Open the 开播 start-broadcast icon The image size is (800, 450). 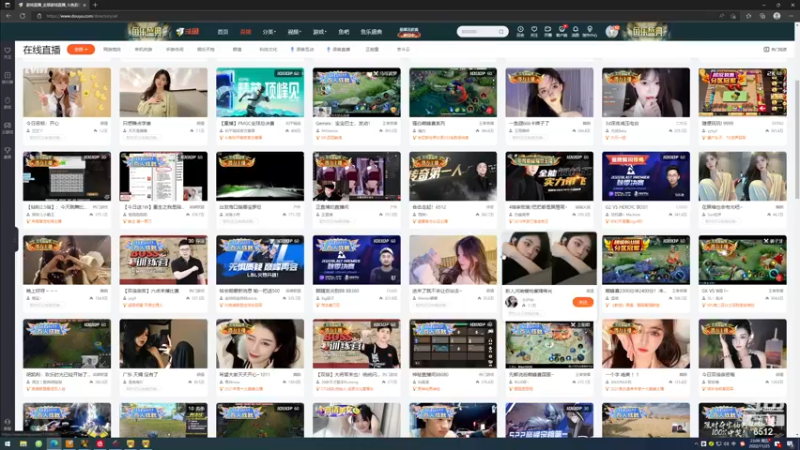coord(547,31)
